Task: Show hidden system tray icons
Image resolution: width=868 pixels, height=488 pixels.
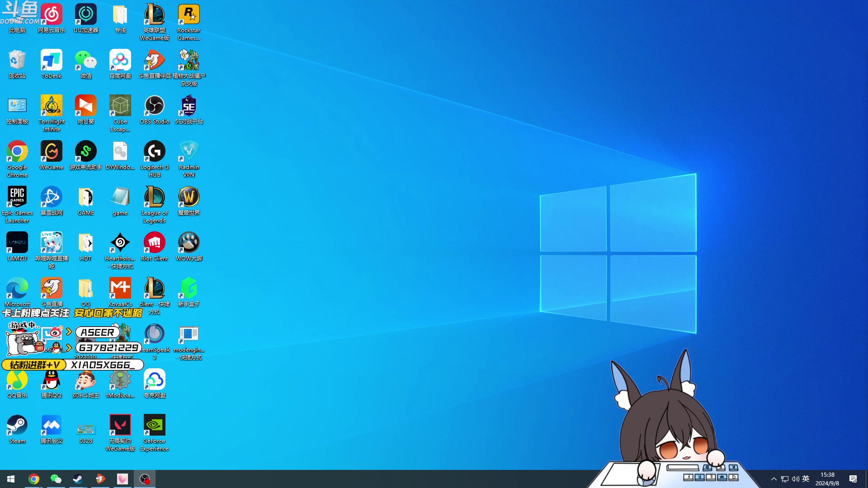Action: point(774,479)
